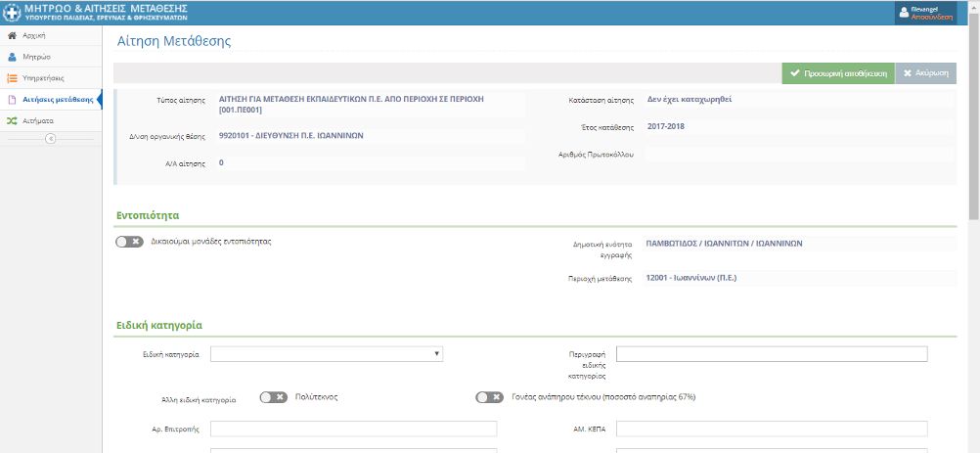Go to Υπηρετήσεις in the sidebar

(x=43, y=78)
